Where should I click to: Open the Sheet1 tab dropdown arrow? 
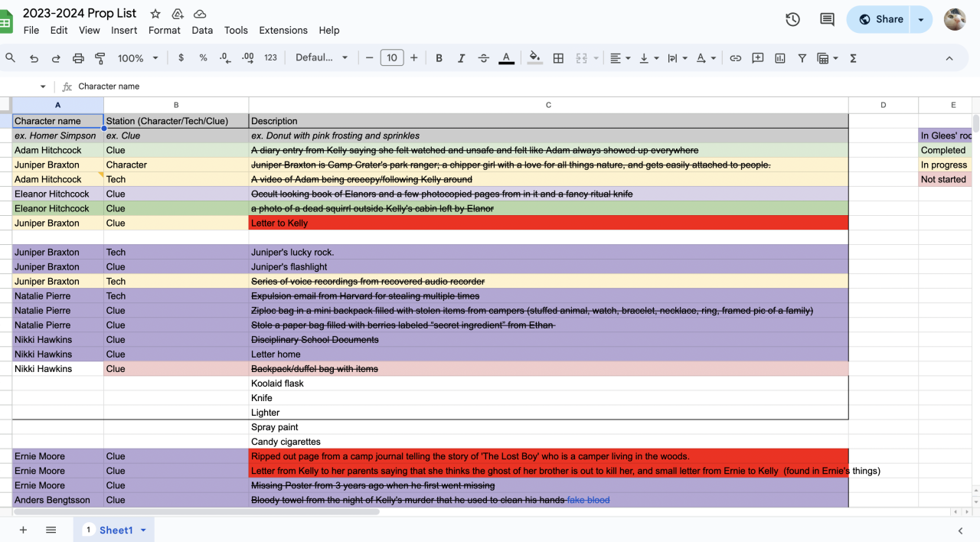(143, 530)
